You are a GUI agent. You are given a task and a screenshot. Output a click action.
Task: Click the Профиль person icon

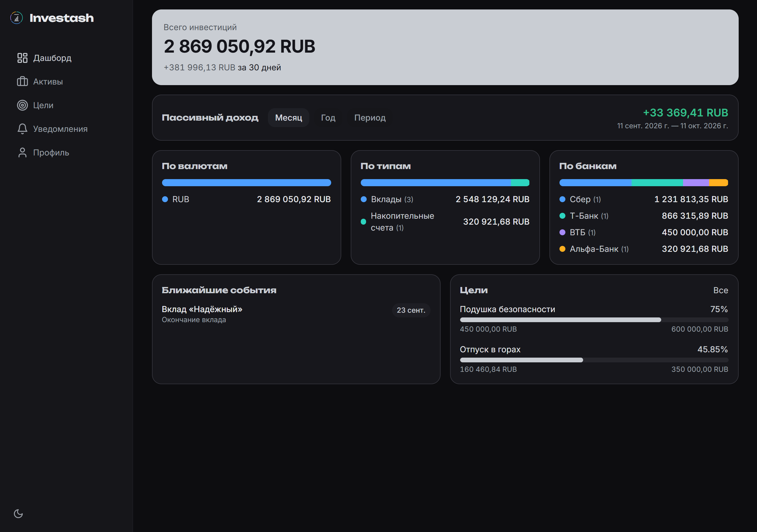tap(22, 153)
